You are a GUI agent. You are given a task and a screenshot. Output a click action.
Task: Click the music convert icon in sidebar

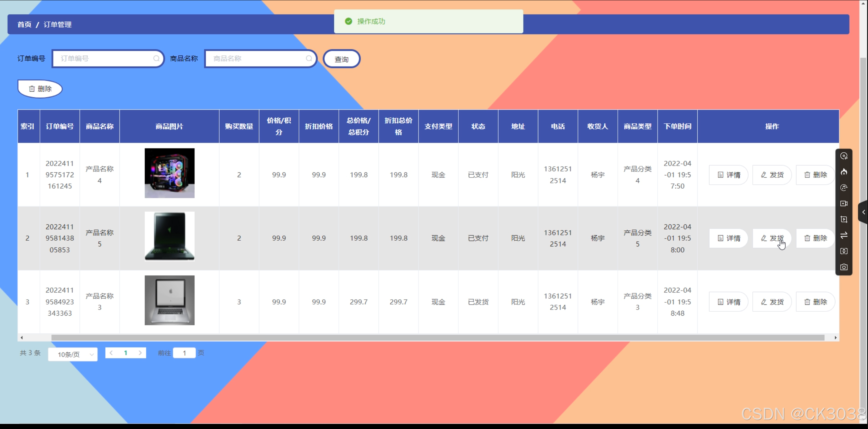click(844, 188)
